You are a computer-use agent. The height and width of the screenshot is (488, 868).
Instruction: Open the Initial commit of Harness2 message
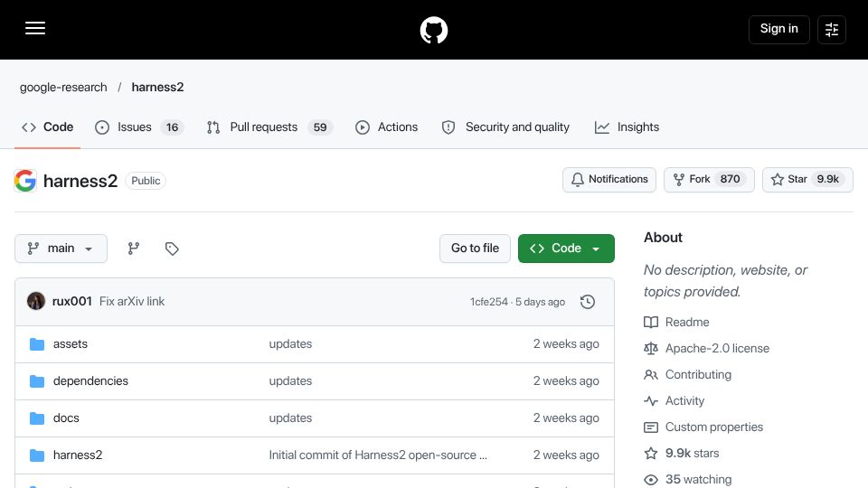[x=378, y=455]
